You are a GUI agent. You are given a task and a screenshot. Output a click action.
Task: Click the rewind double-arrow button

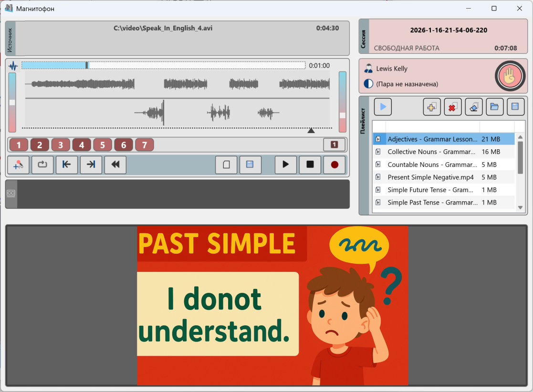(115, 165)
